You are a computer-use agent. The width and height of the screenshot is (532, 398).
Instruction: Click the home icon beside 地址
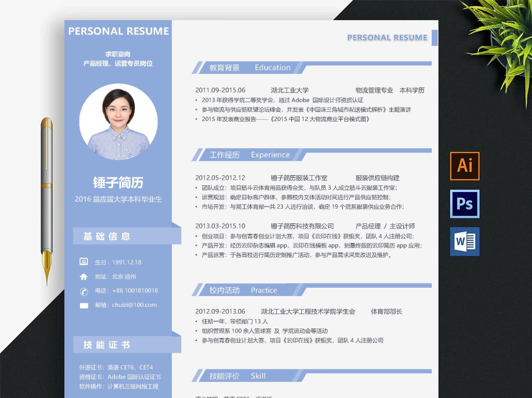pos(84,277)
